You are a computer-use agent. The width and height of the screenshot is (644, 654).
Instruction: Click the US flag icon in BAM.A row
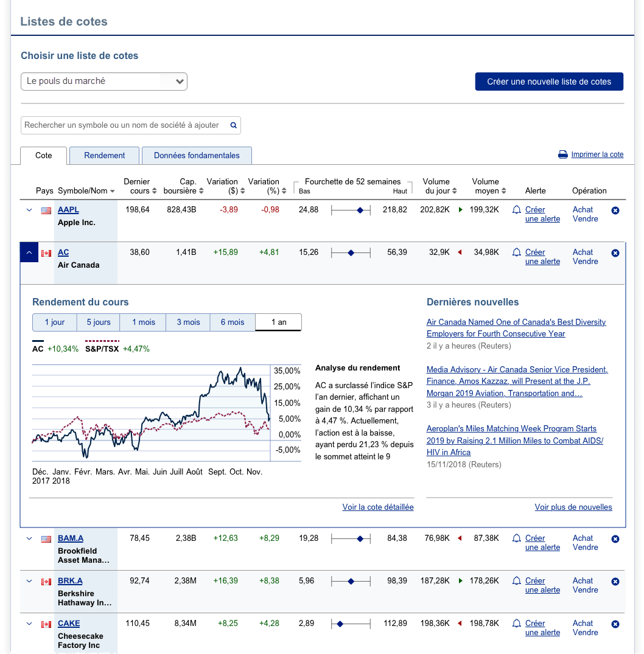[x=46, y=539]
